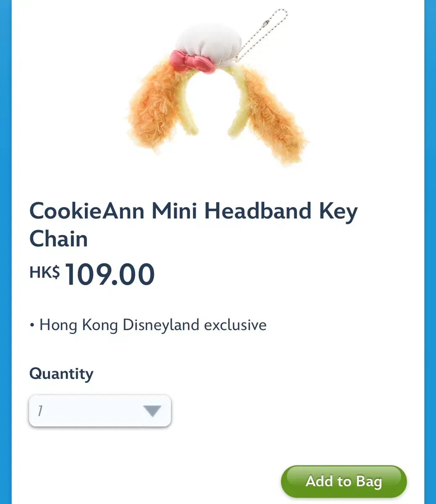436x504 pixels.
Task: Expand the Quantity dropdown arrow
Action: click(x=152, y=411)
